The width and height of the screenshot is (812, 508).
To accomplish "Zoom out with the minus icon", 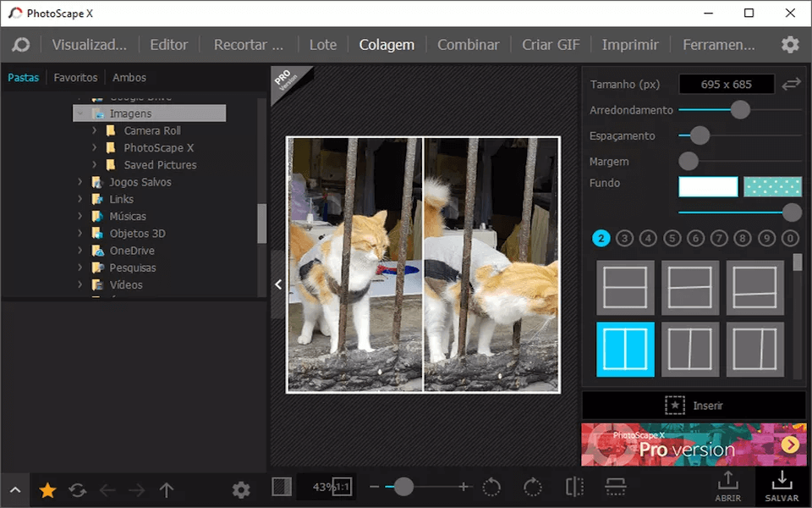I will (375, 487).
